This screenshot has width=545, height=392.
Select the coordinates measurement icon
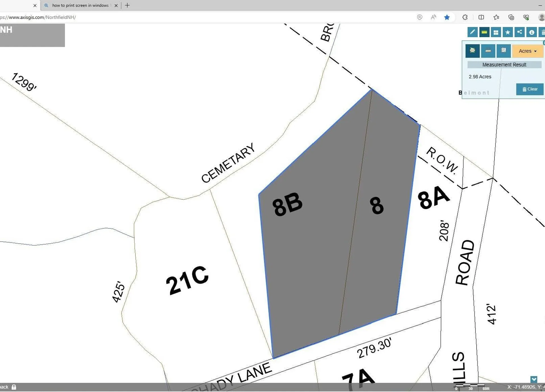click(504, 50)
